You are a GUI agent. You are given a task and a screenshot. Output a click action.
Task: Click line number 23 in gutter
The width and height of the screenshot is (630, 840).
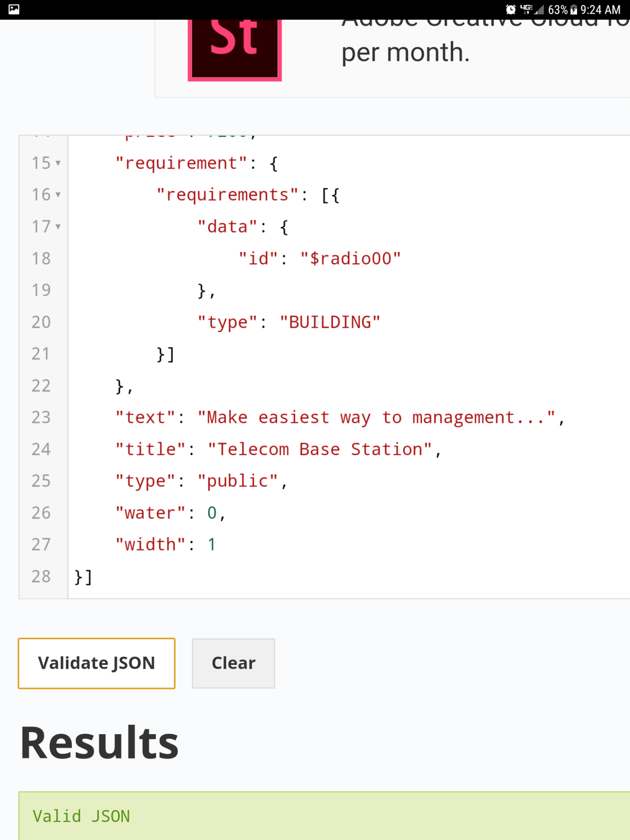(x=41, y=417)
